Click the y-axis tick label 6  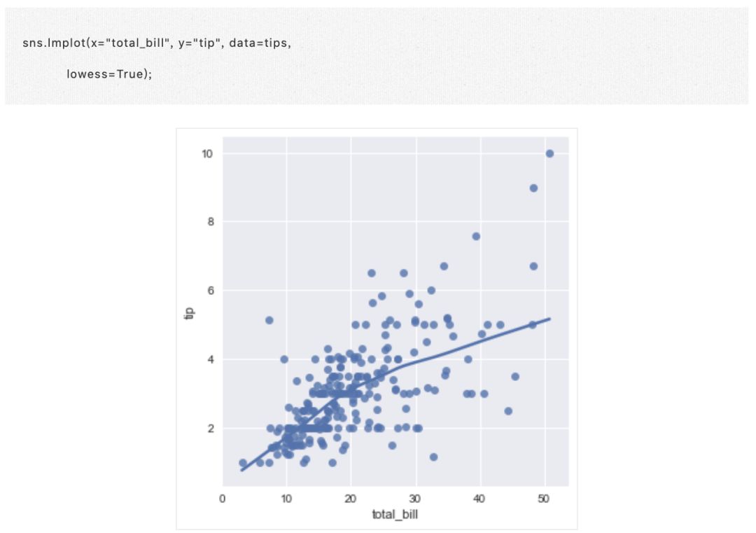coord(211,291)
